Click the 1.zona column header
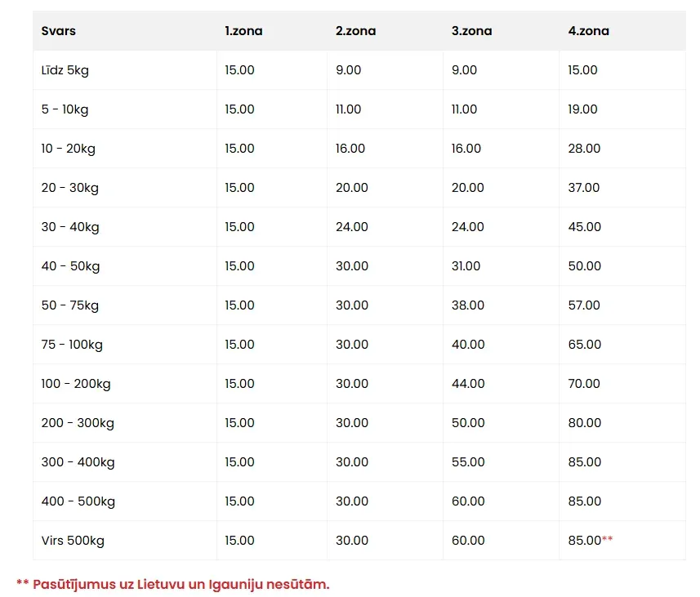This screenshot has height=597, width=700. tap(243, 31)
